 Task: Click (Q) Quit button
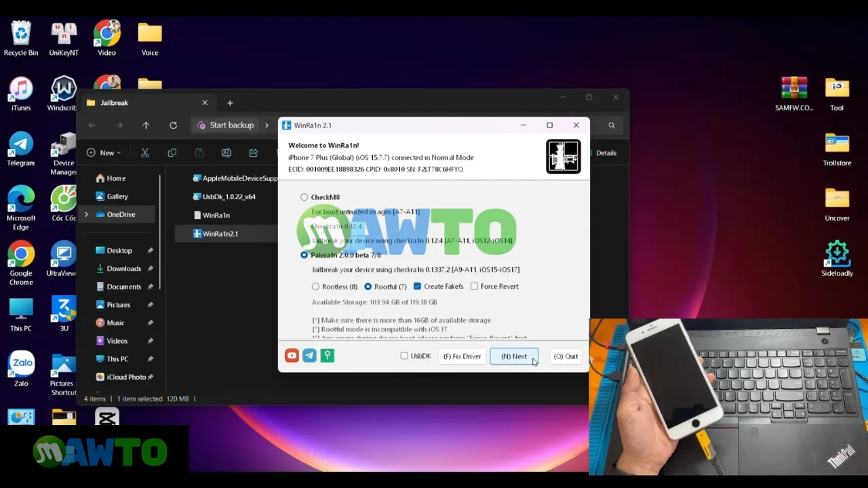click(x=566, y=357)
